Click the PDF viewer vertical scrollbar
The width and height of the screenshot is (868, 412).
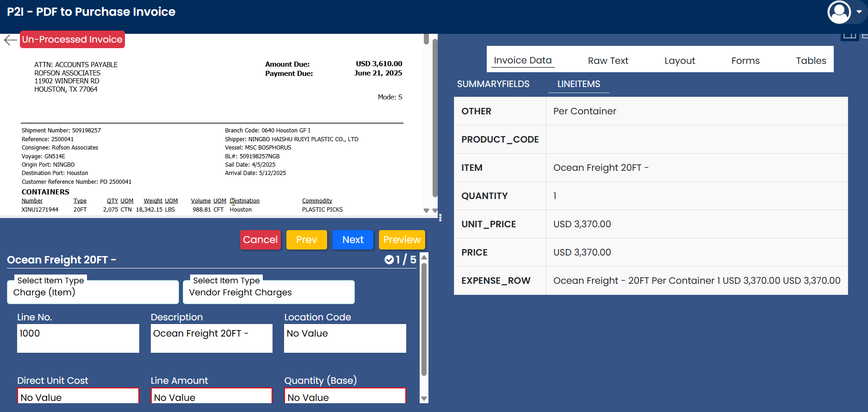pyautogui.click(x=434, y=116)
